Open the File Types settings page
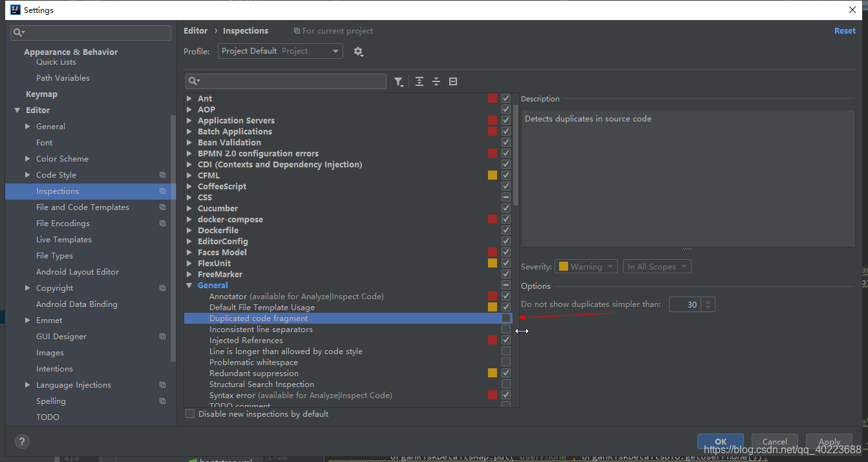 pyautogui.click(x=54, y=256)
